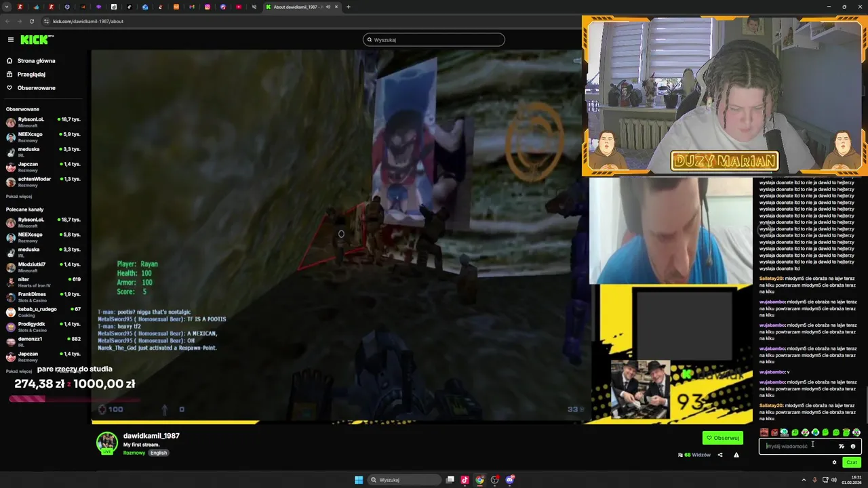Click the 68 Widzów viewer count
Screen dimensions: 868x488
click(694, 455)
